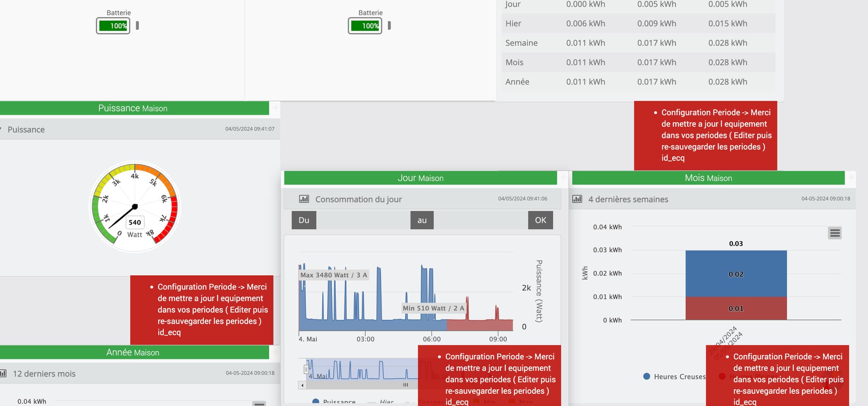Click the 540 Watt gauge value

135,222
